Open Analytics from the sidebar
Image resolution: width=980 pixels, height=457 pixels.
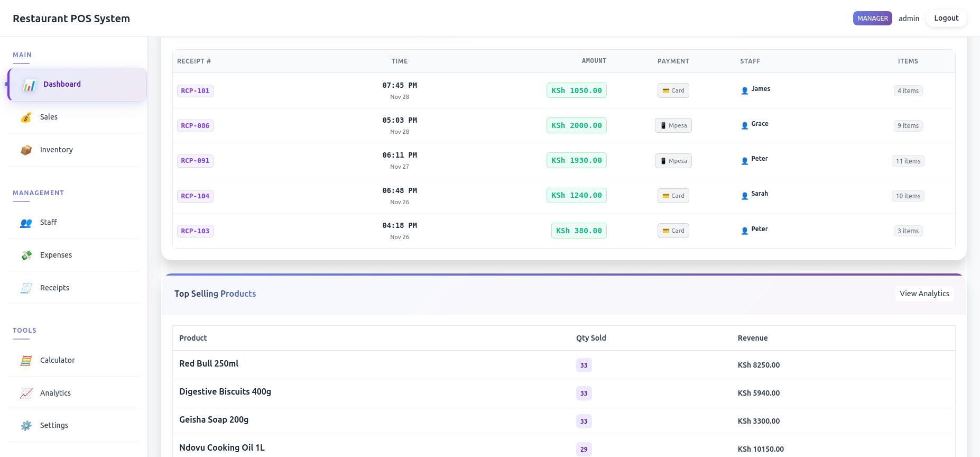(x=75, y=394)
